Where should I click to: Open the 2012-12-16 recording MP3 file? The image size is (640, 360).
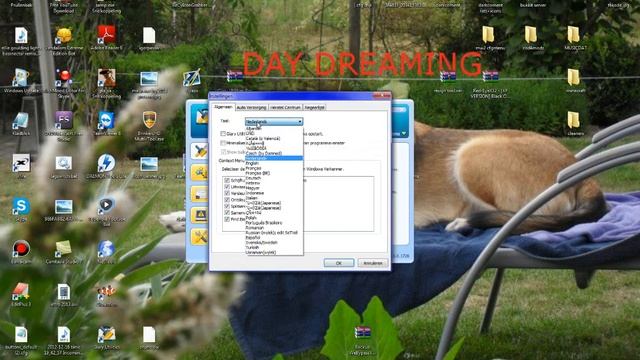(64, 335)
